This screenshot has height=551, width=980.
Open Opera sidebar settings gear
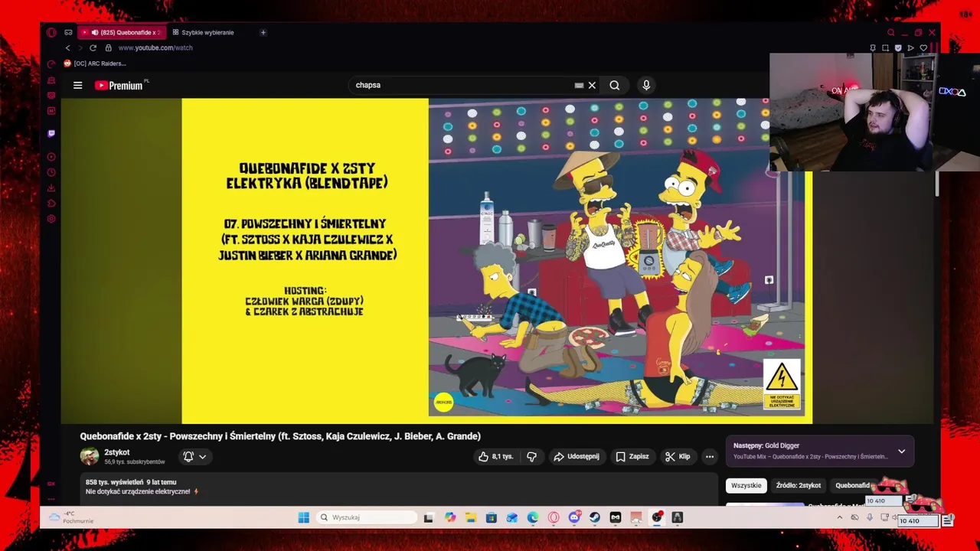point(51,219)
